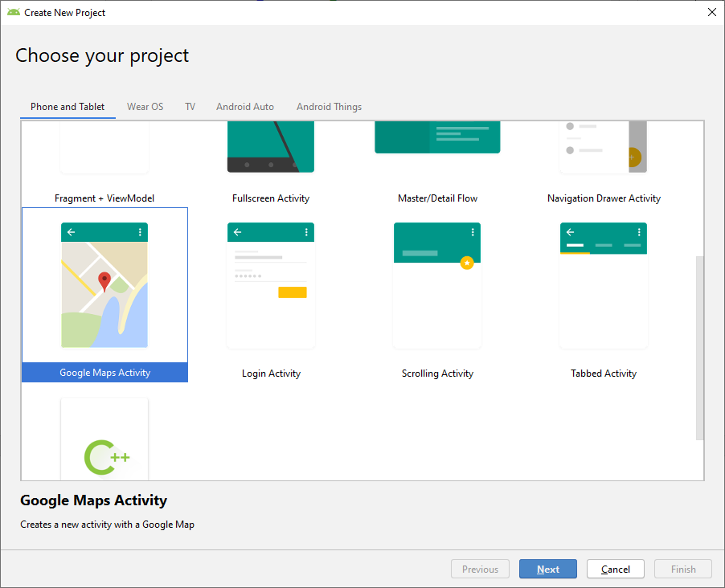Open the TV tab

click(x=190, y=107)
